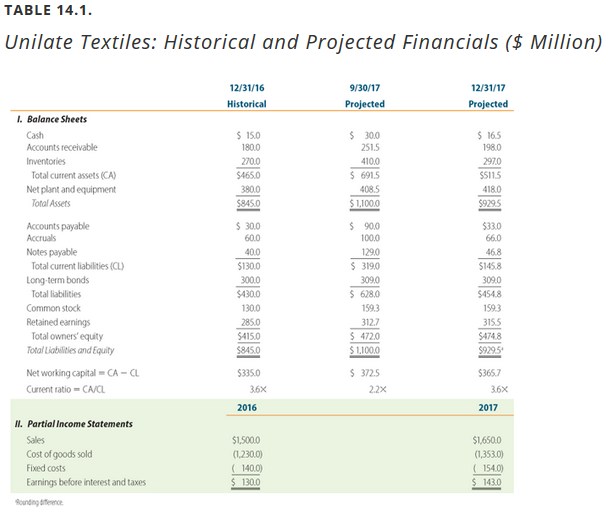Click the 'Fixed costs' row label
Image resolution: width=611 pixels, height=513 pixels.
(46, 468)
